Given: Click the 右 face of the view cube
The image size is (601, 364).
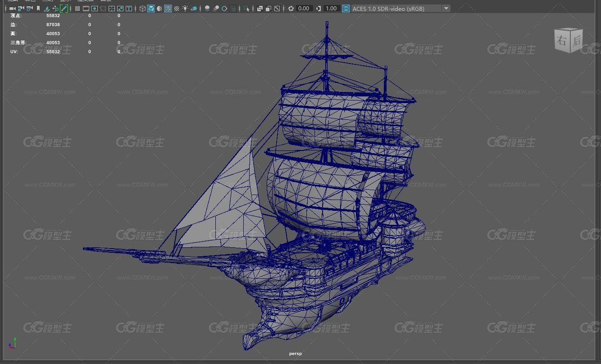Looking at the screenshot, I should pos(562,41).
